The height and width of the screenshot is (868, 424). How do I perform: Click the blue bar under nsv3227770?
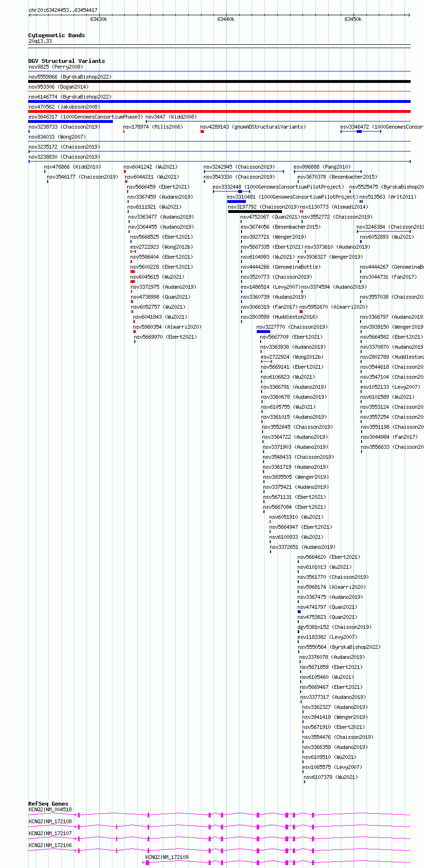pyautogui.click(x=263, y=332)
